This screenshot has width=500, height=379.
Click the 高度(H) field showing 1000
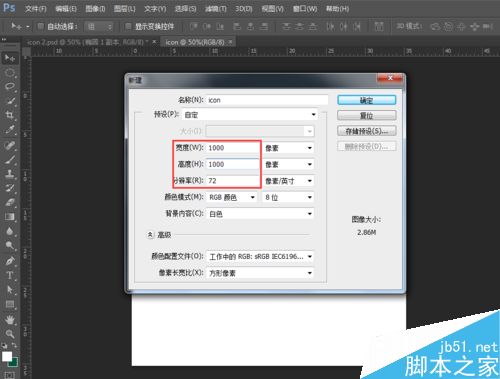tap(233, 164)
